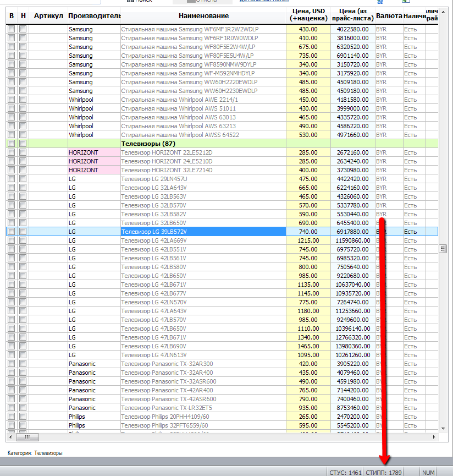453x476 pixels.
Task: Check В box for Philips 32PFT6559/60
Action: pos(11,425)
